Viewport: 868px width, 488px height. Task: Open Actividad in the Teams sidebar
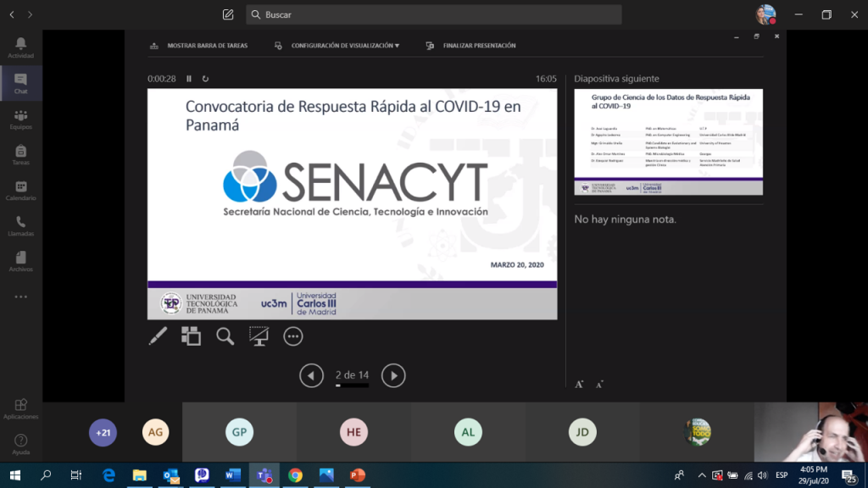[x=20, y=47]
